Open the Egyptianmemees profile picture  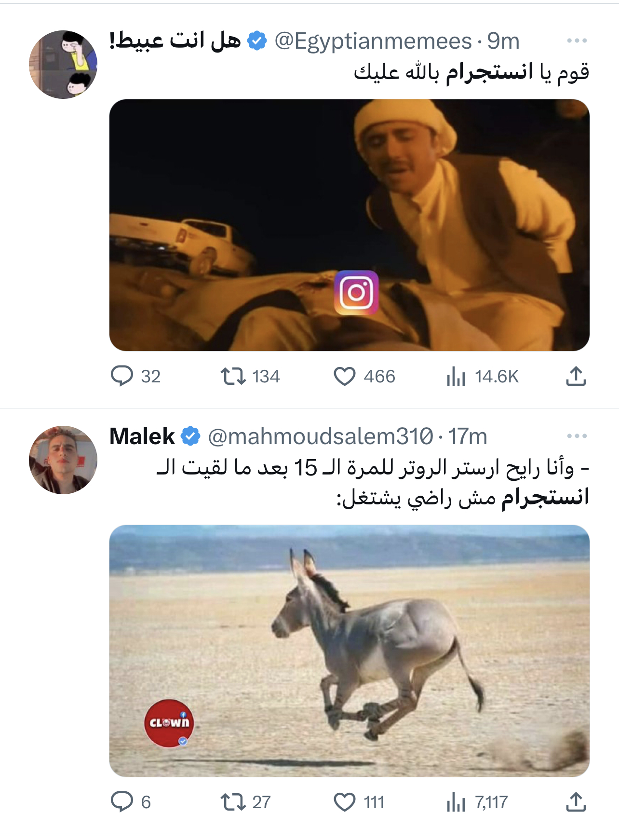pyautogui.click(x=63, y=65)
